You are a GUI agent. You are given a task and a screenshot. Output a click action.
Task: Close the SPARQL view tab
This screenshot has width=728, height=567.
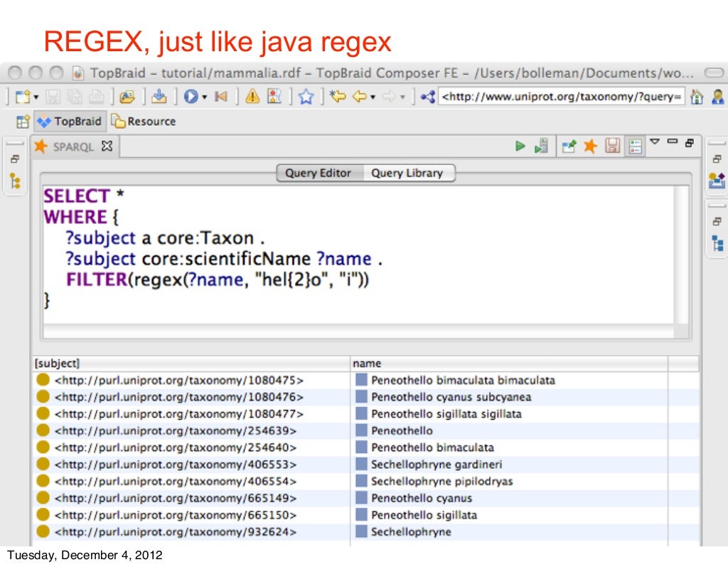click(107, 147)
